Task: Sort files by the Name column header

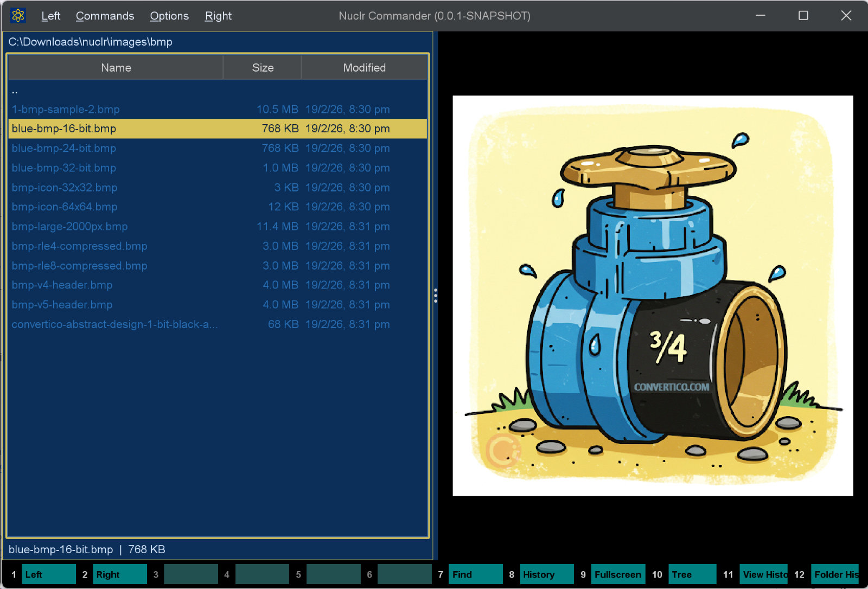Action: (x=116, y=68)
